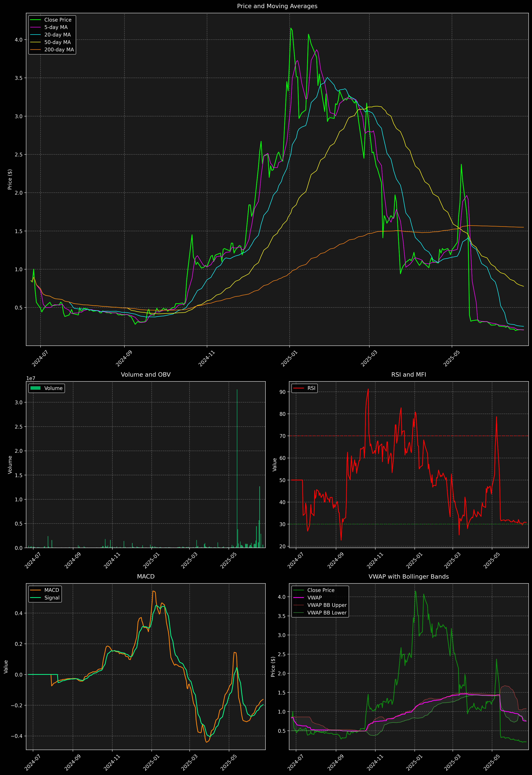Screen dimensions: 532x775
Task: Select the 'RSI' legend label
Action: pos(311,388)
